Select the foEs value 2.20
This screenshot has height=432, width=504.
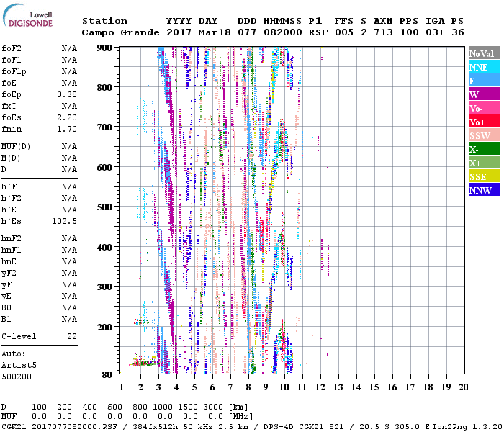pyautogui.click(x=67, y=117)
